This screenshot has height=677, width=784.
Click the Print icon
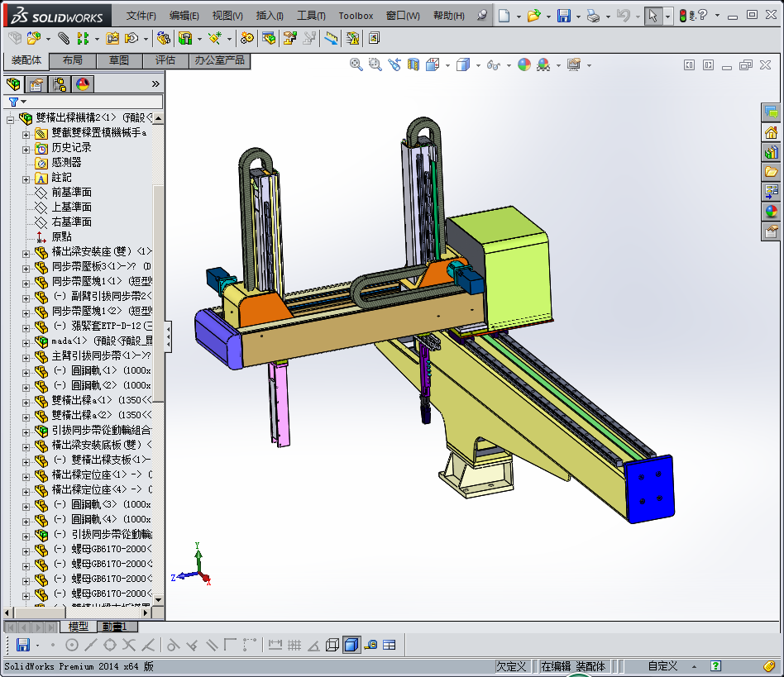coord(593,16)
